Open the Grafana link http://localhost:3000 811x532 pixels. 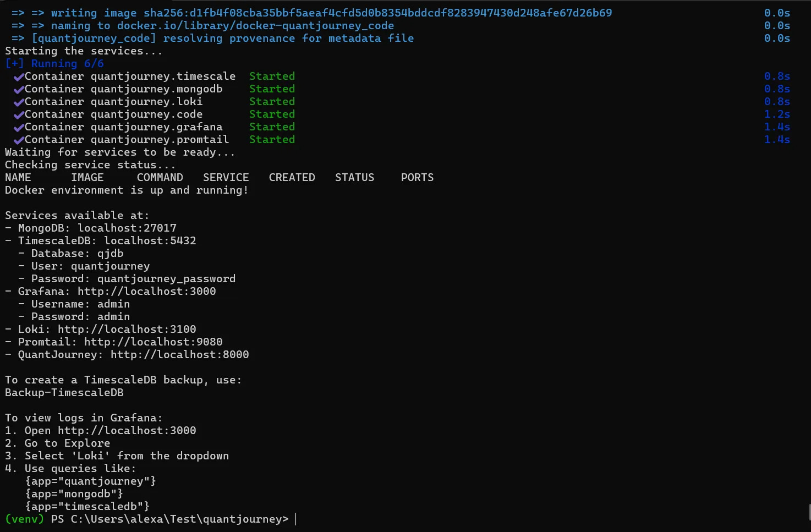point(147,291)
